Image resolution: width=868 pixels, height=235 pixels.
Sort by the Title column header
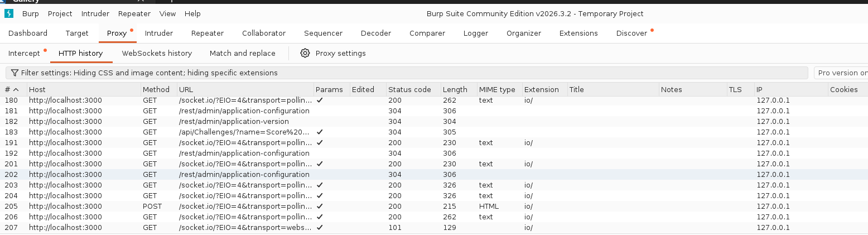tap(613, 89)
